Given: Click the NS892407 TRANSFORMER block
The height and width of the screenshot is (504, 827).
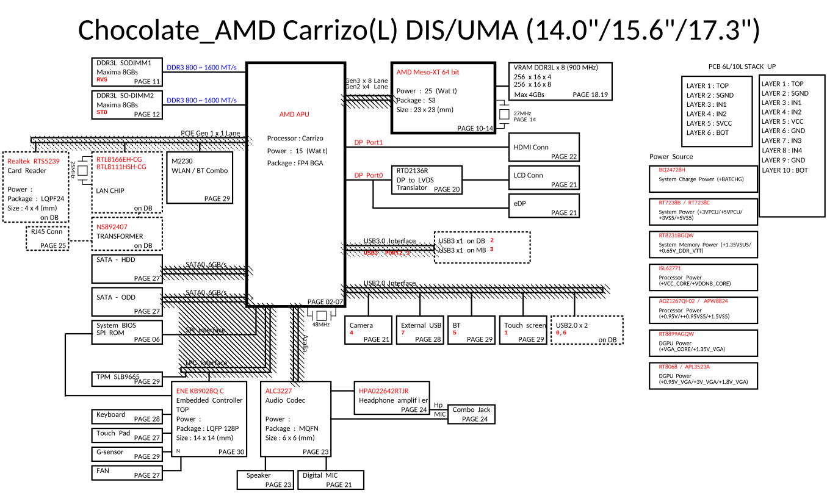Looking at the screenshot, I should [x=127, y=234].
